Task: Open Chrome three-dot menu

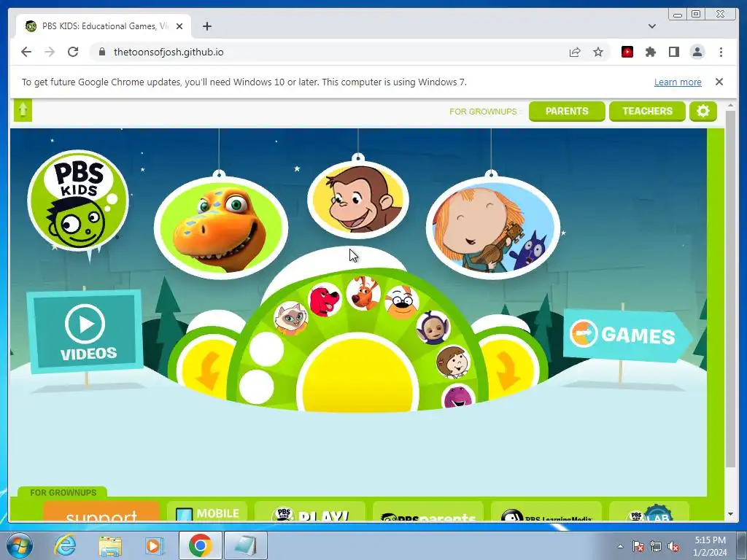Action: [721, 52]
